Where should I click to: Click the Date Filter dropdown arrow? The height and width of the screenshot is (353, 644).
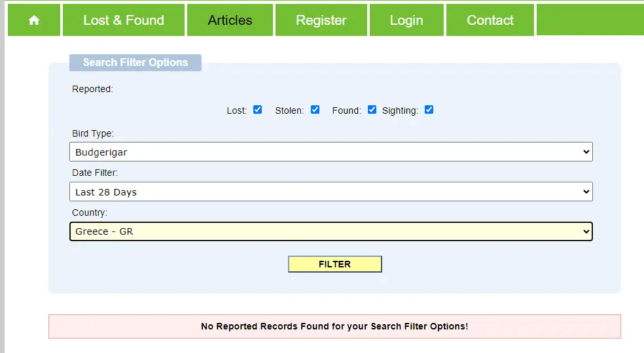coord(586,192)
